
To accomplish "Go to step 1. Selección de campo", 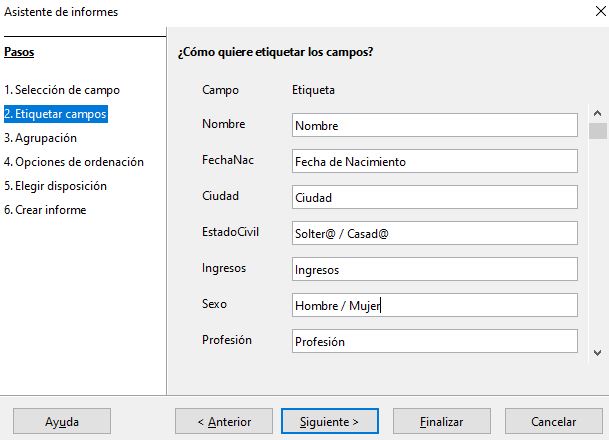I will pyautogui.click(x=62, y=90).
